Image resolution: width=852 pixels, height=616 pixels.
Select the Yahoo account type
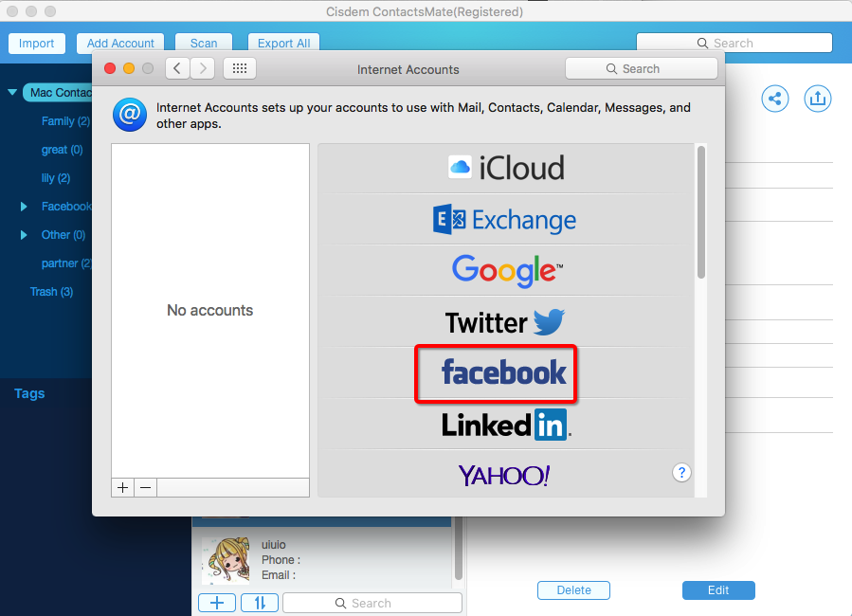point(506,474)
